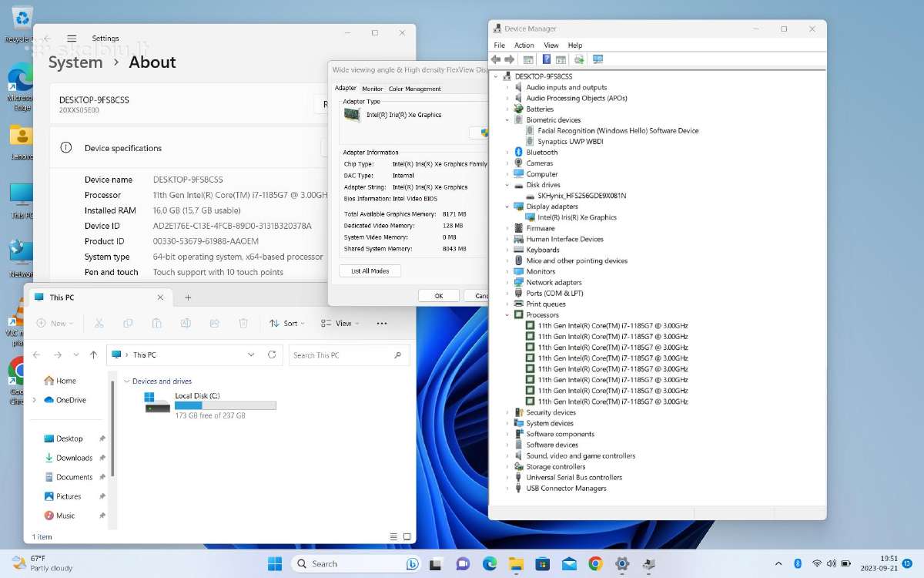Expand the Network adapters node
This screenshot has width=924, height=578.
507,283
